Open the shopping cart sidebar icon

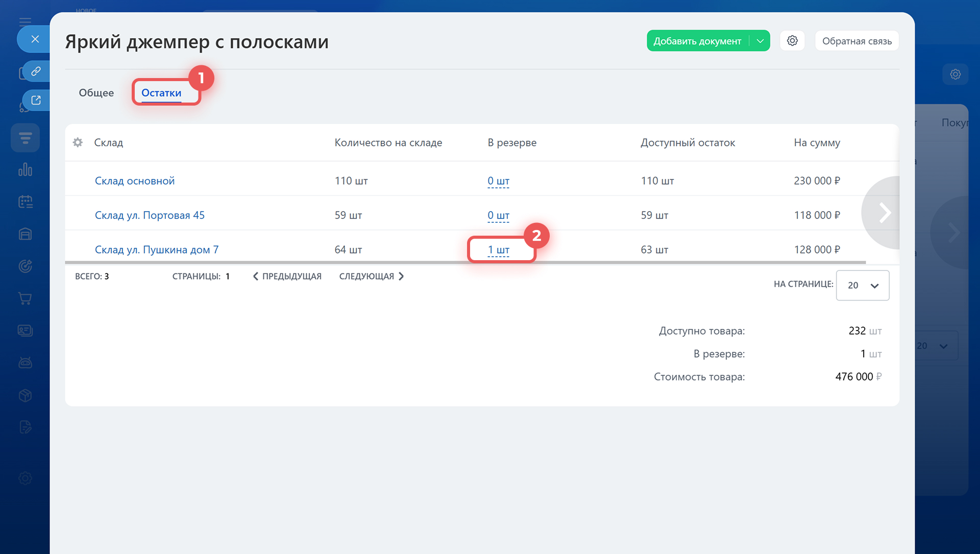25,298
